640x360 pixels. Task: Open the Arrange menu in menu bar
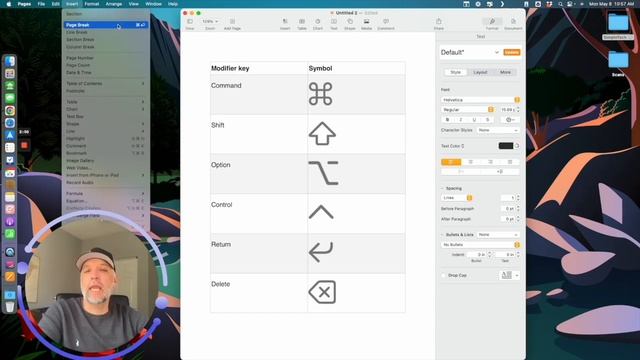pos(113,4)
